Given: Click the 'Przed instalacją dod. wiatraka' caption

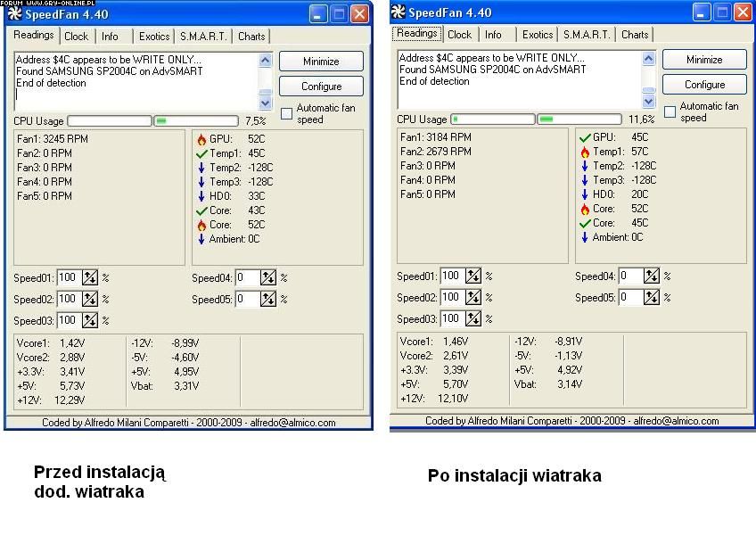Looking at the screenshot, I should click(100, 482).
